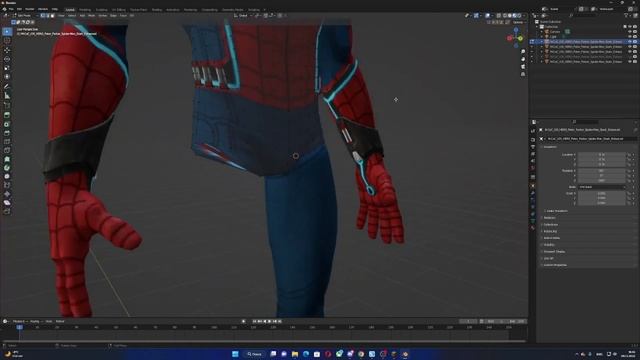Viewport: 640px width, 360px height.
Task: Switch to material preview shading
Action: point(515,16)
